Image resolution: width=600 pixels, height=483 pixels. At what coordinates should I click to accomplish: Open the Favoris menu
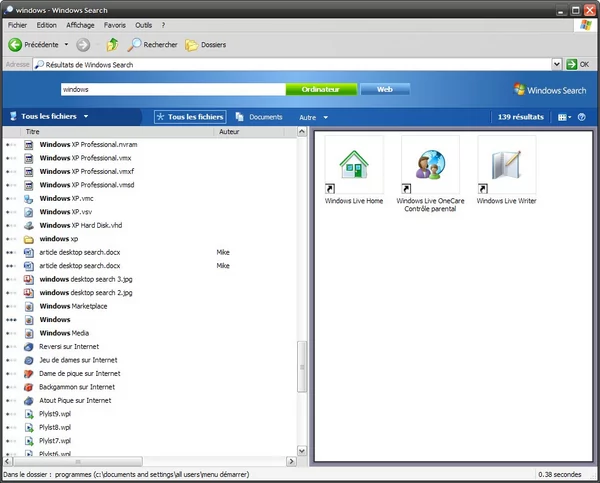[x=115, y=25]
